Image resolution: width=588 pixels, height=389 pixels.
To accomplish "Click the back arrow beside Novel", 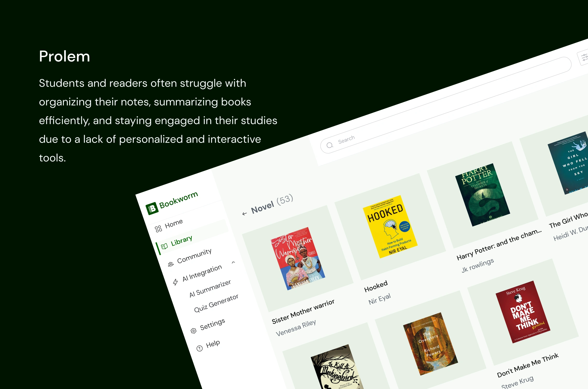I will pyautogui.click(x=244, y=214).
